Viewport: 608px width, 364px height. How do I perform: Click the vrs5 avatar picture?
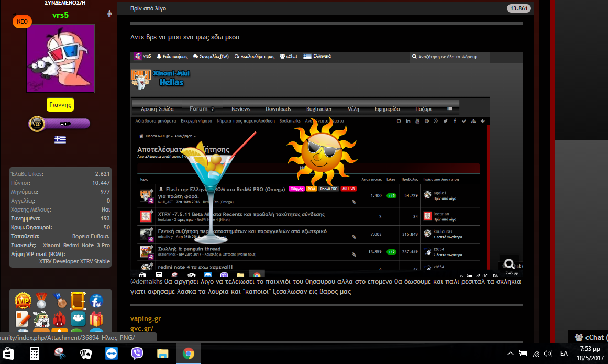[60, 59]
